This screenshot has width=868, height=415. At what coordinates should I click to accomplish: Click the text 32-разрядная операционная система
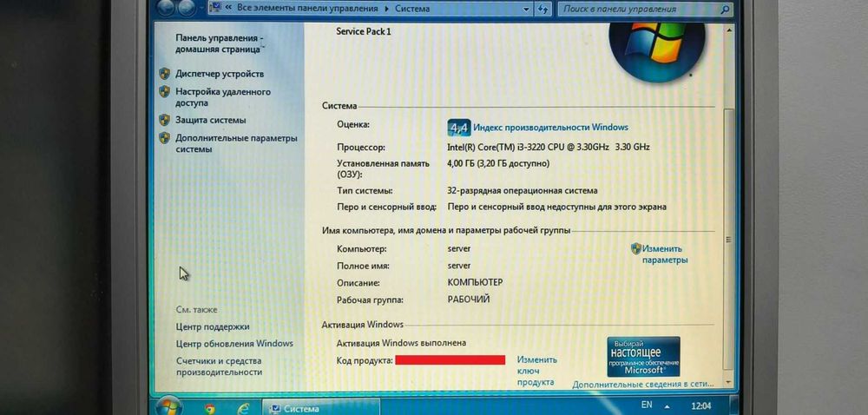click(x=522, y=190)
